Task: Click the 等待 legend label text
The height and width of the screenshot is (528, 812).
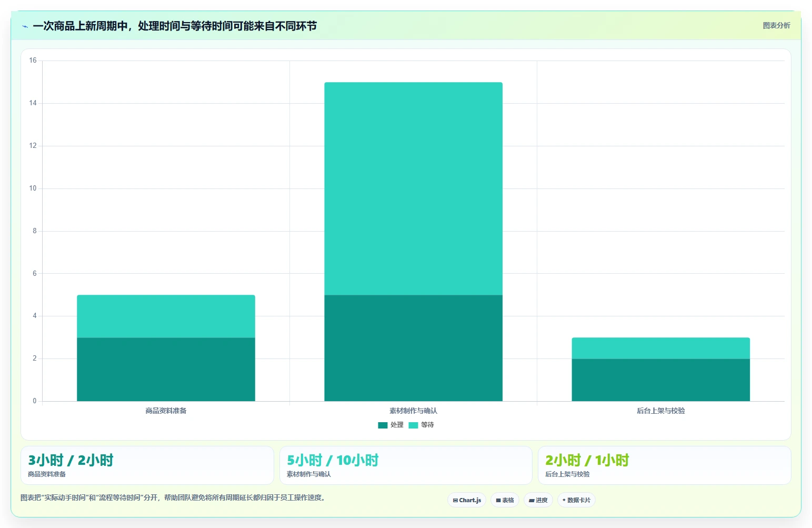Action: pyautogui.click(x=427, y=425)
